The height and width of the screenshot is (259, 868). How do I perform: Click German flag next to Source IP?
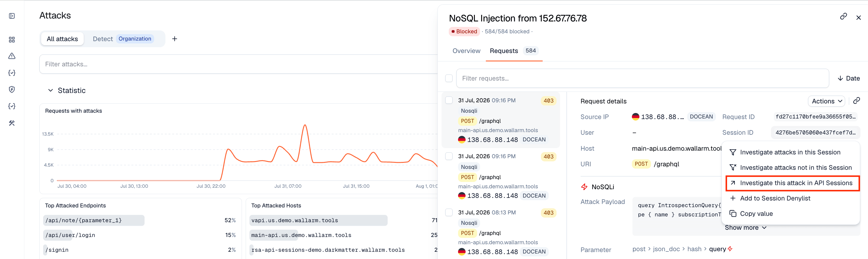click(636, 116)
